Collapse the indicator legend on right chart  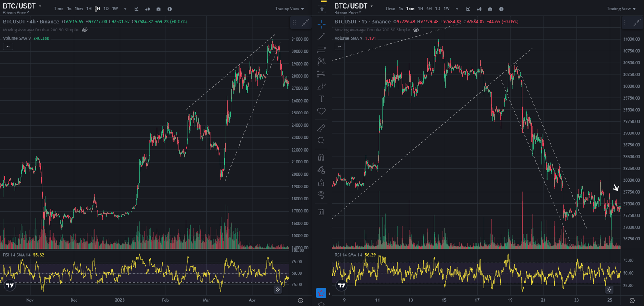pos(339,46)
